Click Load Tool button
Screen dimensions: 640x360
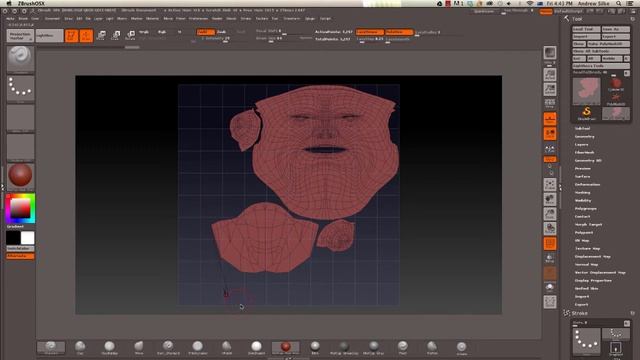(x=586, y=29)
